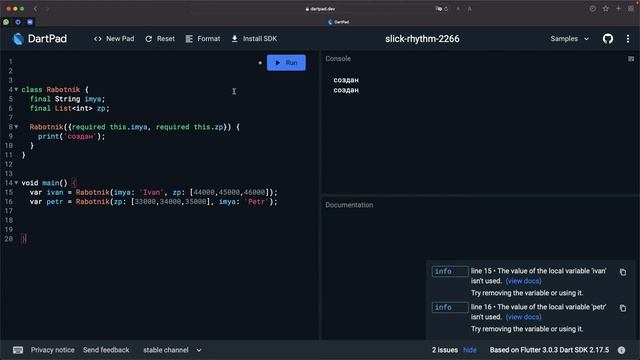The width and height of the screenshot is (640, 360).
Task: Click the browser address bar dartpad.dev
Action: [320, 9]
